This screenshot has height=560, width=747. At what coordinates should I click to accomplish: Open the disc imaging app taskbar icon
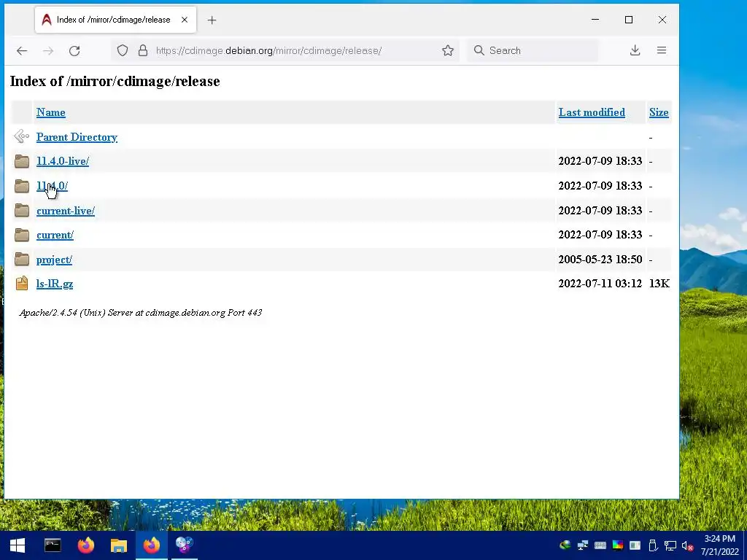pos(185,545)
